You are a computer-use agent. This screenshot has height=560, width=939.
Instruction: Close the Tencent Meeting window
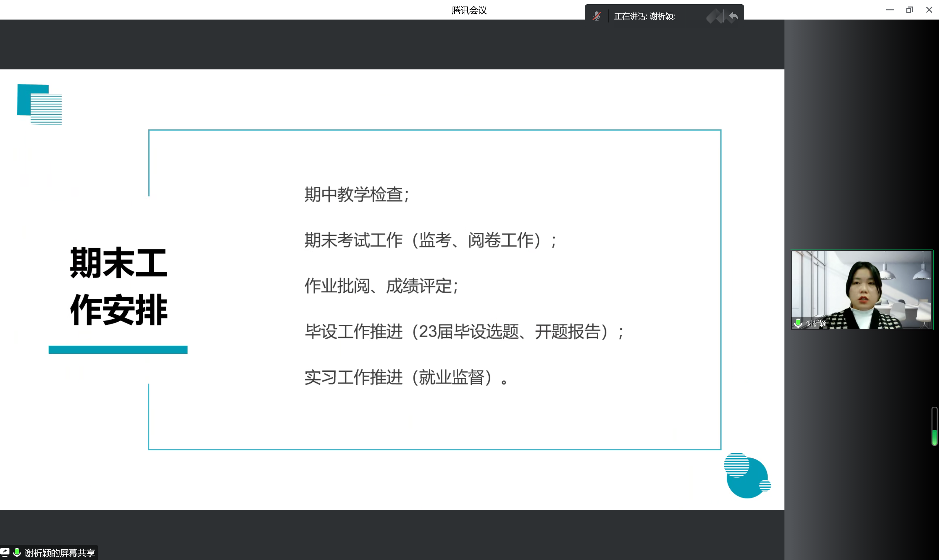point(929,10)
